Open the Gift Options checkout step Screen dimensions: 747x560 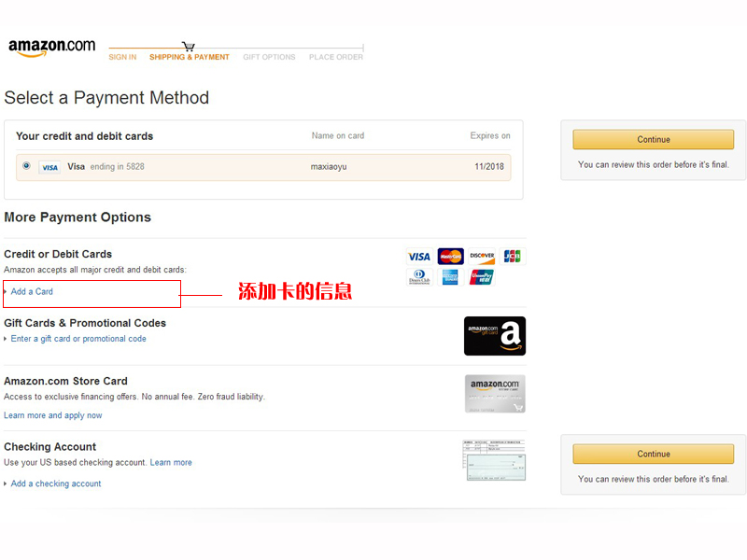click(269, 57)
